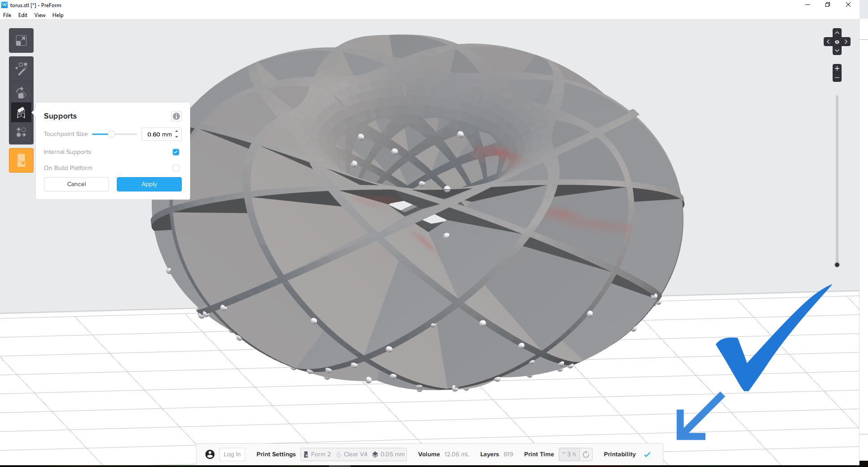Click the Printability check mark

tap(647, 454)
